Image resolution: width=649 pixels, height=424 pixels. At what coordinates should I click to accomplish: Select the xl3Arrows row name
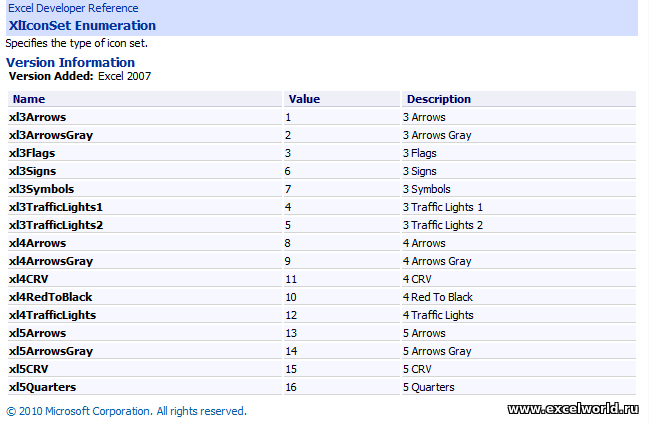pos(37,117)
